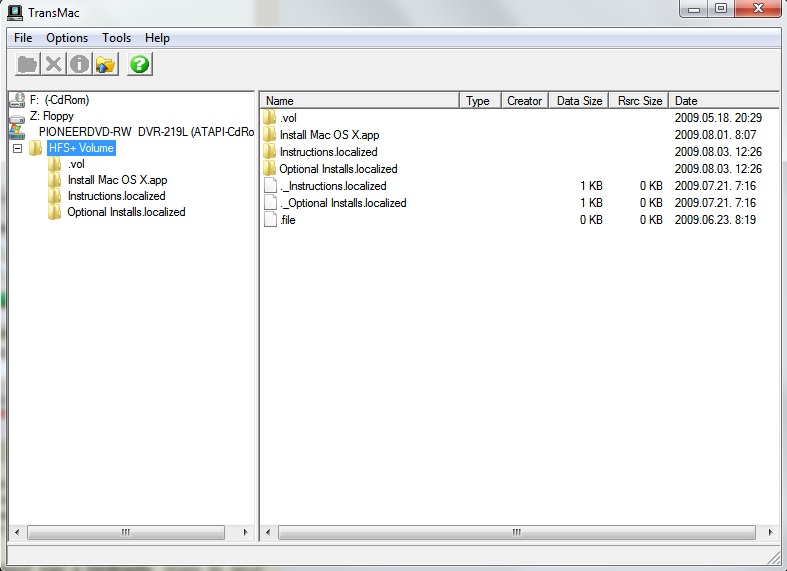Sort by the Data Size column header
Screen dimensions: 787x571
coord(579,100)
